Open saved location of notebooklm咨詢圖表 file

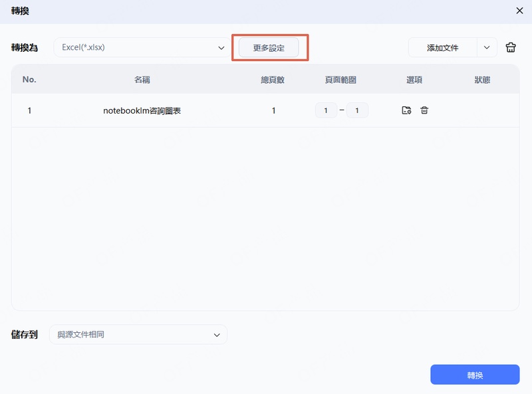(x=406, y=110)
